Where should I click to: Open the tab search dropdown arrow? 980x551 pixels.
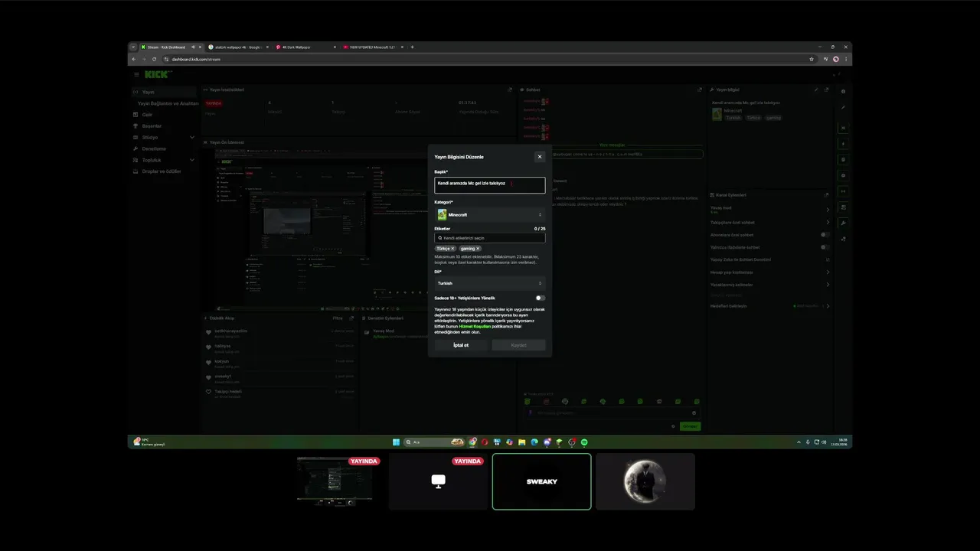[133, 47]
